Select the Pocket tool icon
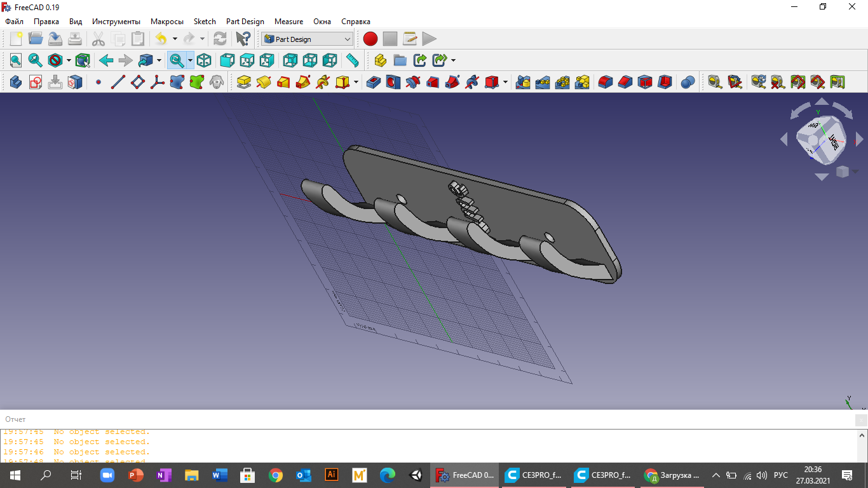The image size is (868, 488). point(374,82)
